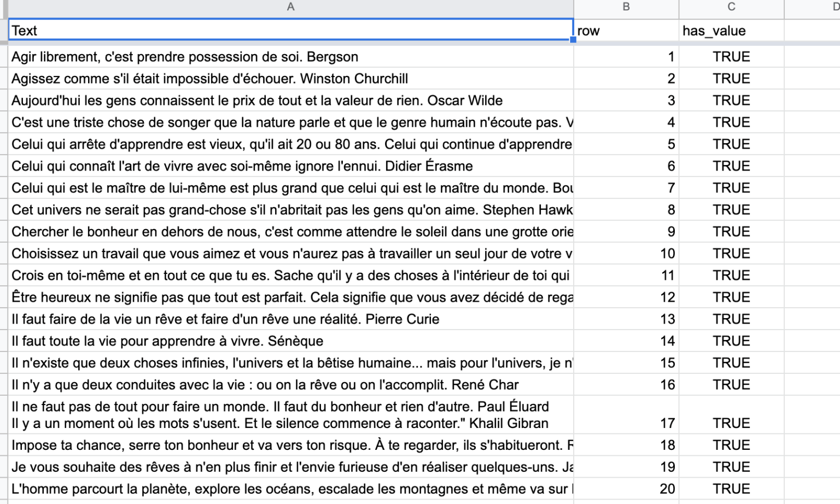Image resolution: width=840 pixels, height=504 pixels.
Task: Select the TRUE cell next to number 20
Action: [x=731, y=489]
